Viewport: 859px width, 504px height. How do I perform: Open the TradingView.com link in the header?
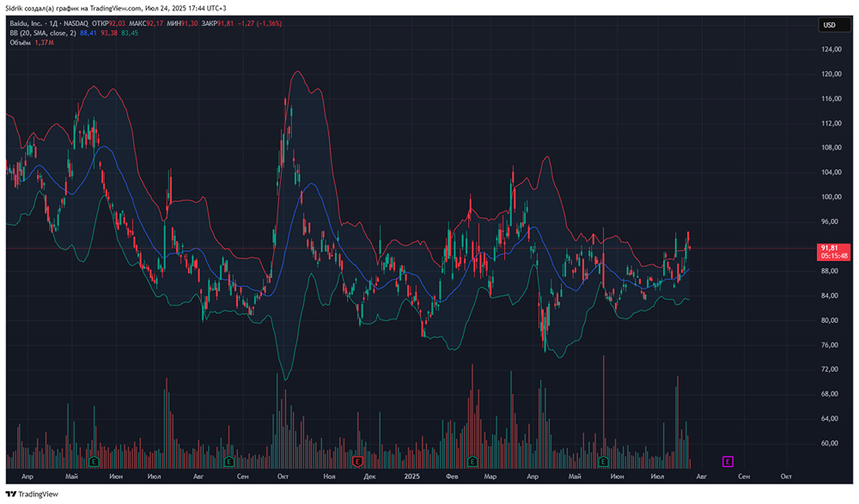(x=117, y=9)
